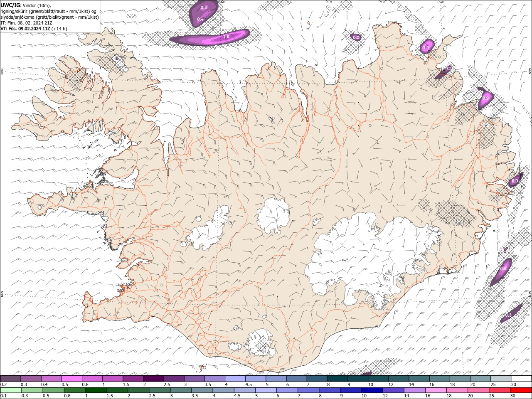The width and height of the screenshot is (532, 399).
Task: Click the bottom legend dark green swatch between 1 and 1.5
Action: pyautogui.click(x=96, y=390)
